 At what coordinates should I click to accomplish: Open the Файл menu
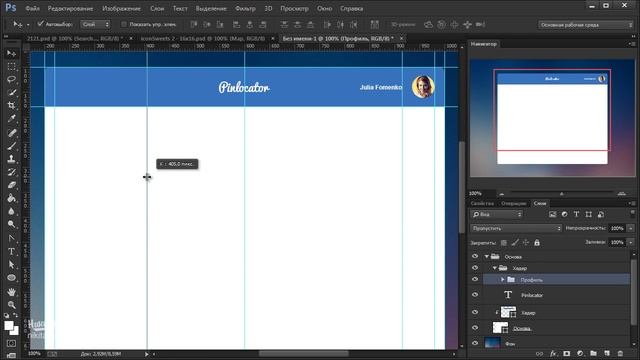coord(33,8)
